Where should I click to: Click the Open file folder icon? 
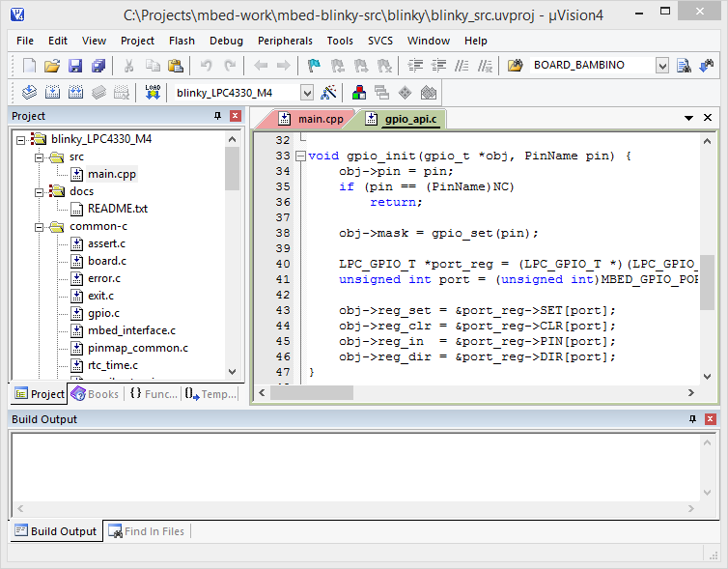(x=52, y=66)
